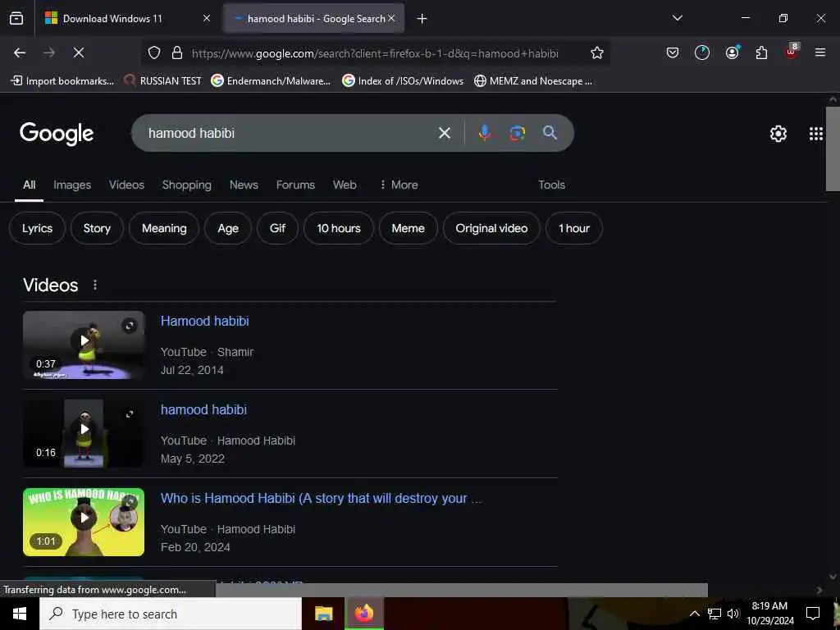Open the Extensions puzzle icon
840x630 pixels.
(x=761, y=52)
